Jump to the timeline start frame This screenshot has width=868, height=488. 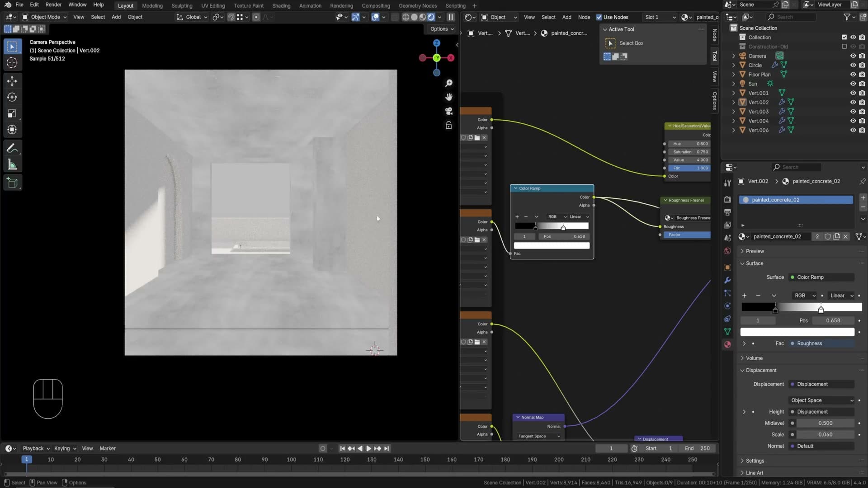[342, 449]
